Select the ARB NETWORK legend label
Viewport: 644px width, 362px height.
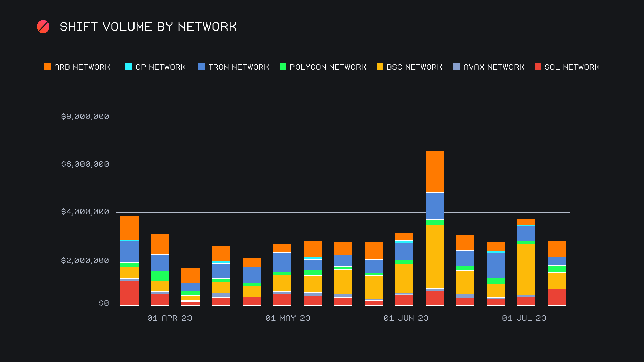[x=82, y=67]
